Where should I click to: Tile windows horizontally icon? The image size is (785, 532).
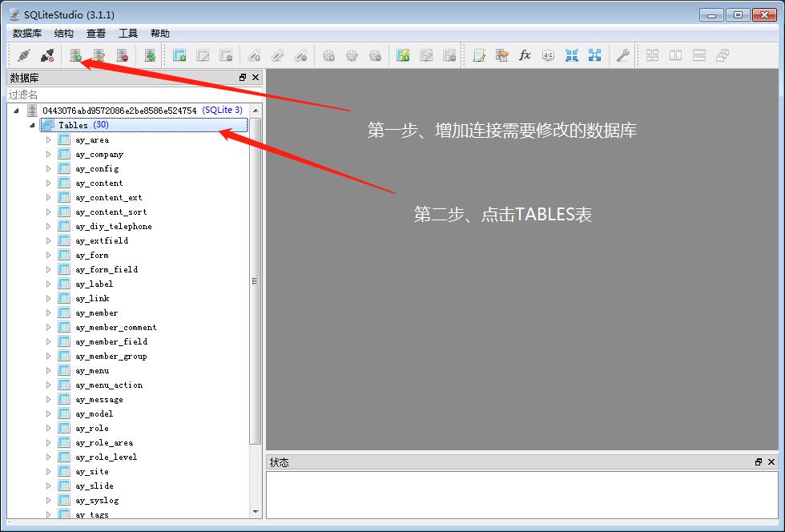click(x=676, y=55)
